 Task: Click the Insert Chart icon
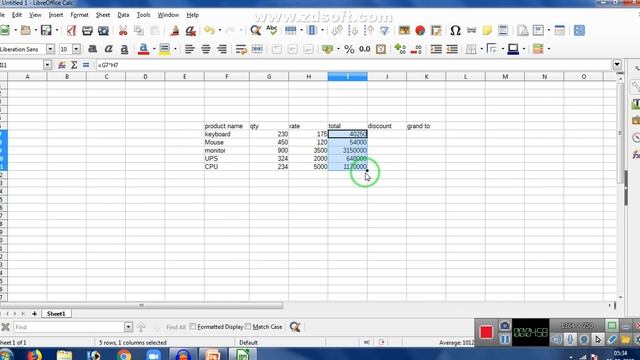420,30
